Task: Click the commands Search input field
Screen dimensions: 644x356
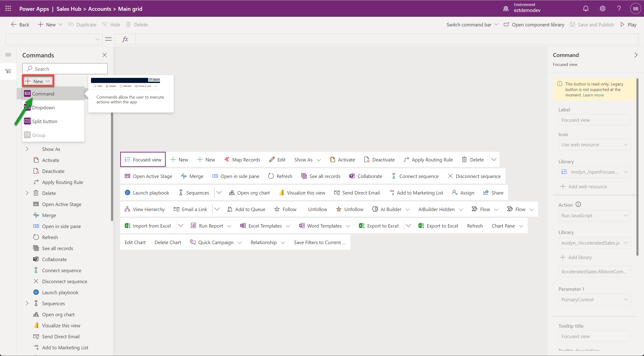Action: click(65, 69)
